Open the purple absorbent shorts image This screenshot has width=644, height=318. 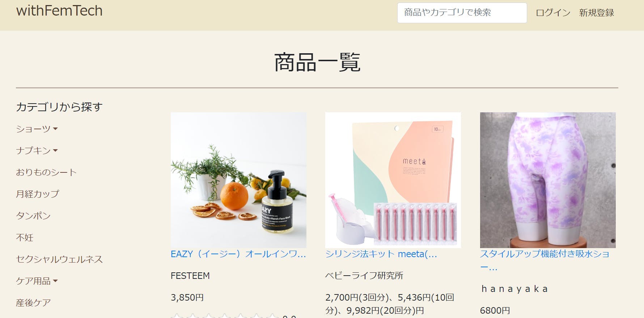point(548,180)
